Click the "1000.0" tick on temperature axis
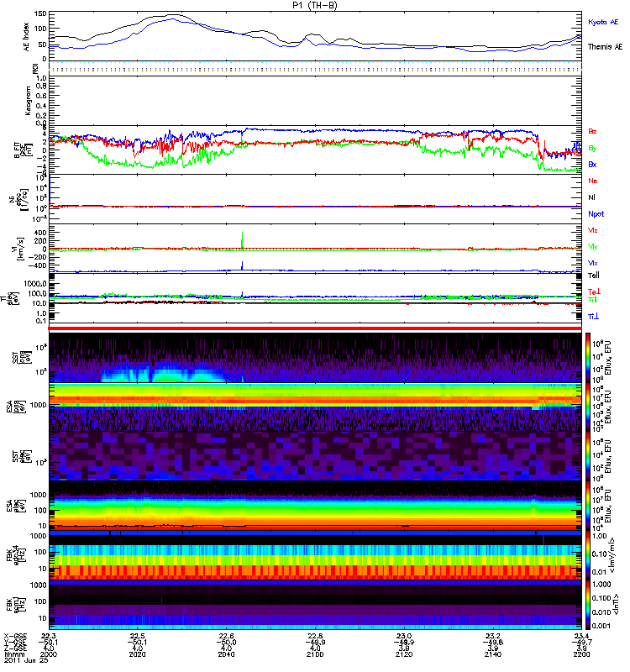 (x=35, y=284)
